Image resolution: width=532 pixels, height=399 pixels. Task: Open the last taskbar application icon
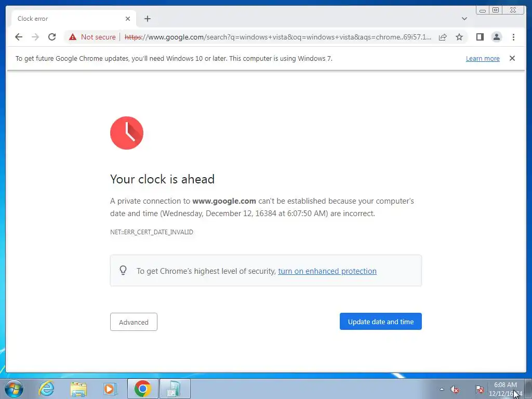(175, 389)
